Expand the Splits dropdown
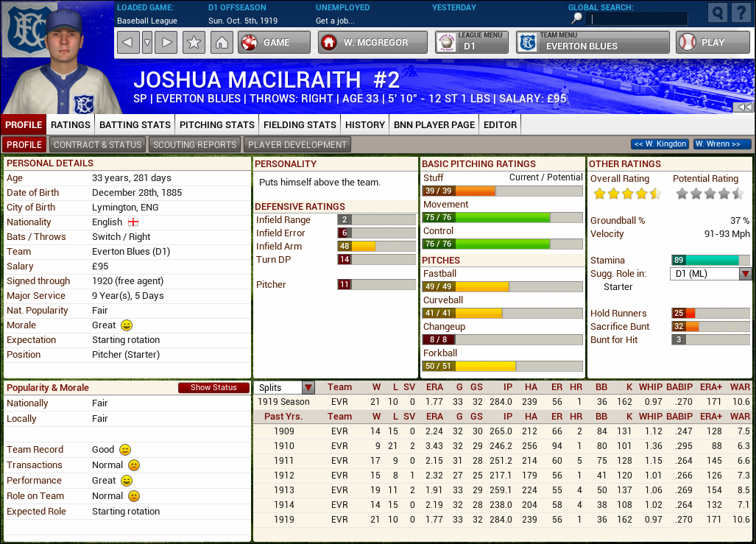 tap(308, 387)
